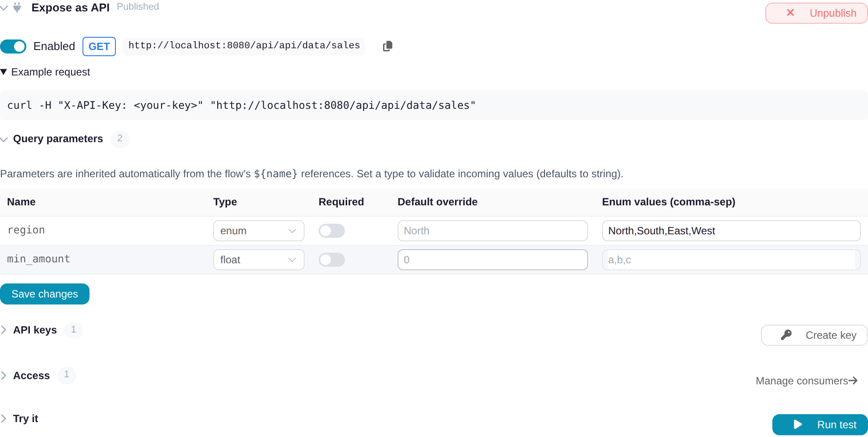
Task: Collapse the Query parameters section
Action: point(4,140)
